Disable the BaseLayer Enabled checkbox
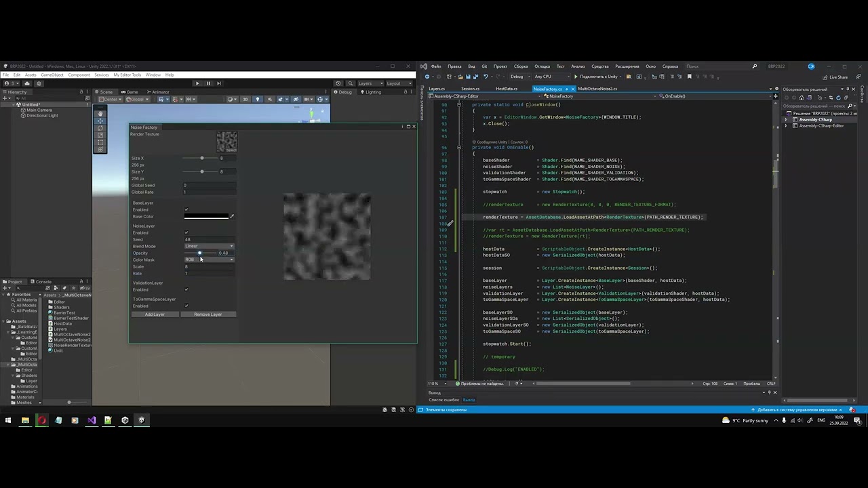The height and width of the screenshot is (488, 868). (x=186, y=209)
